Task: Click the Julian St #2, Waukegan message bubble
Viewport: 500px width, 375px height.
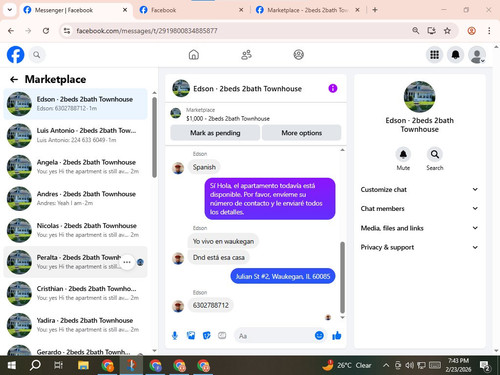Action: [x=283, y=276]
